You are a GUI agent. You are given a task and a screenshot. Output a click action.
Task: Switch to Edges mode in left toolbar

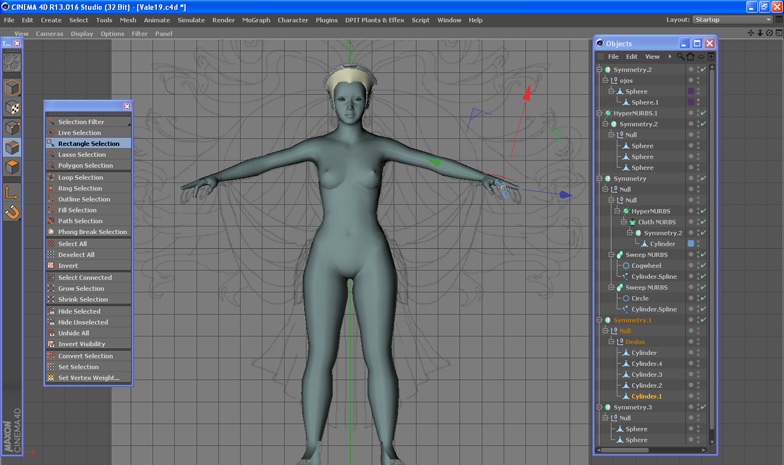(x=12, y=149)
